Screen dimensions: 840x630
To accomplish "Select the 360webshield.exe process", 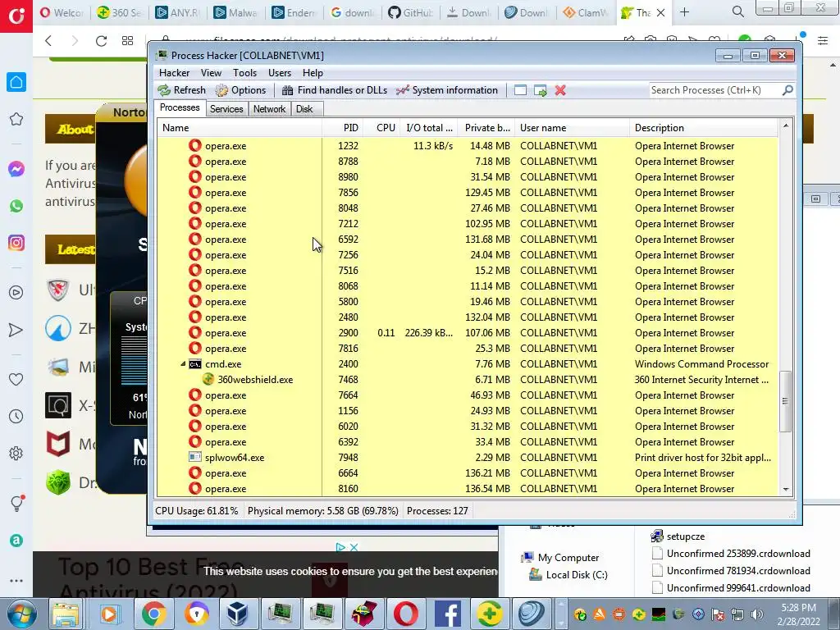I will 467,379.
